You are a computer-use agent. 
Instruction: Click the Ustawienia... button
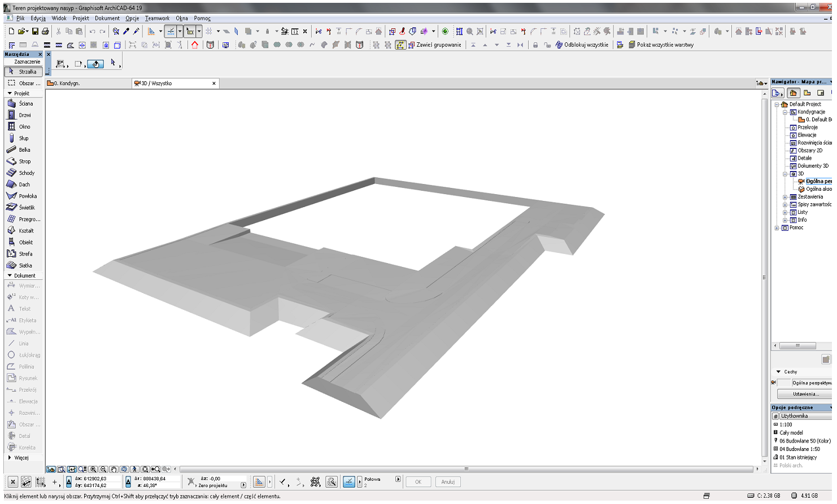805,394
